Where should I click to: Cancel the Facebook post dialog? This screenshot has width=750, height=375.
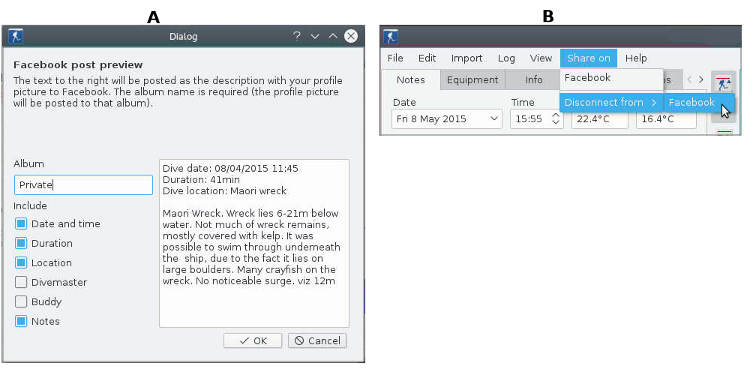tap(318, 341)
